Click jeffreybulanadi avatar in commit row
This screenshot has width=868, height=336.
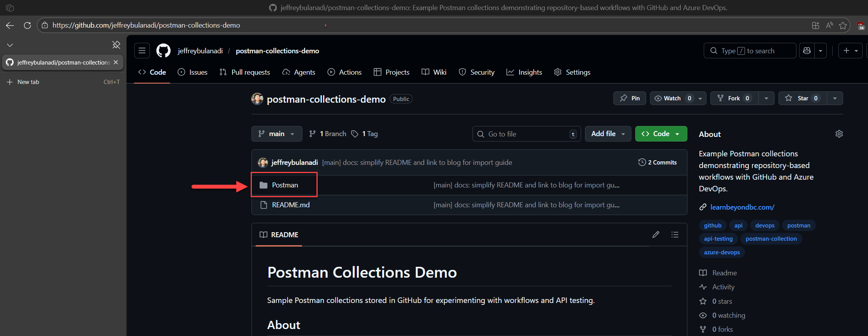[x=263, y=163]
